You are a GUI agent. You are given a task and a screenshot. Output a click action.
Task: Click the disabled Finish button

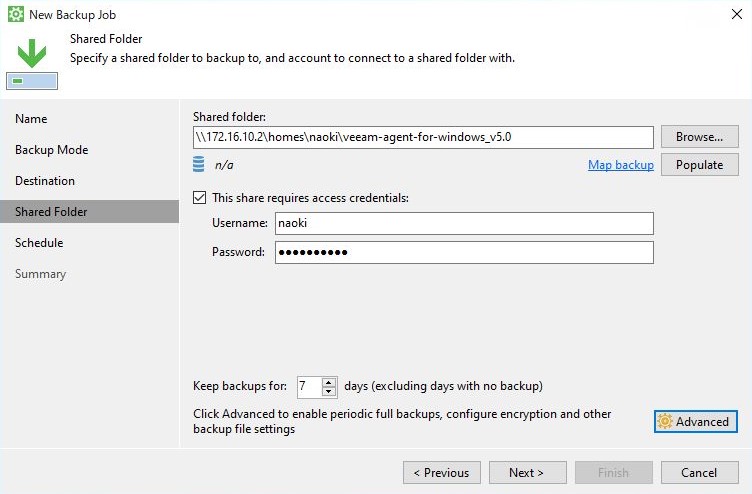[613, 473]
